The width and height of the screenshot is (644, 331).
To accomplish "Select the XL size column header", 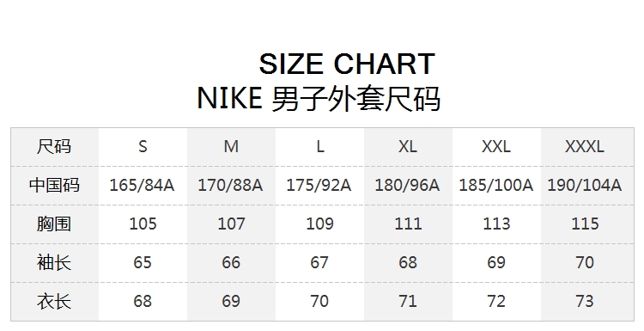I will (408, 147).
